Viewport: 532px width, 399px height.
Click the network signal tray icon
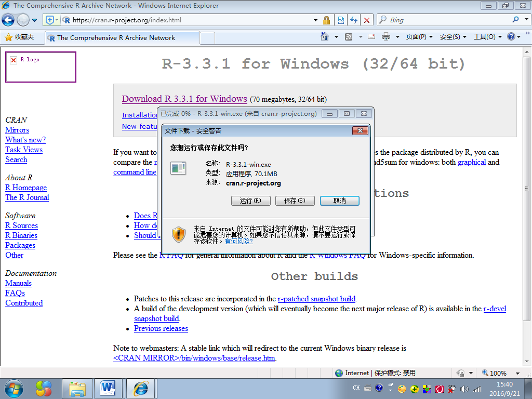(x=477, y=389)
